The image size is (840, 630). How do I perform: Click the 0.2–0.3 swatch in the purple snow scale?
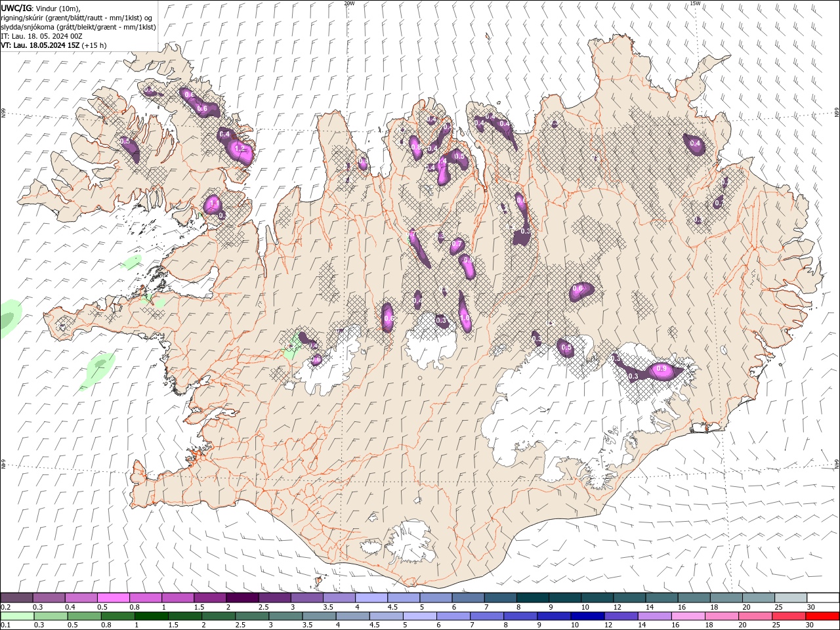click(x=16, y=598)
